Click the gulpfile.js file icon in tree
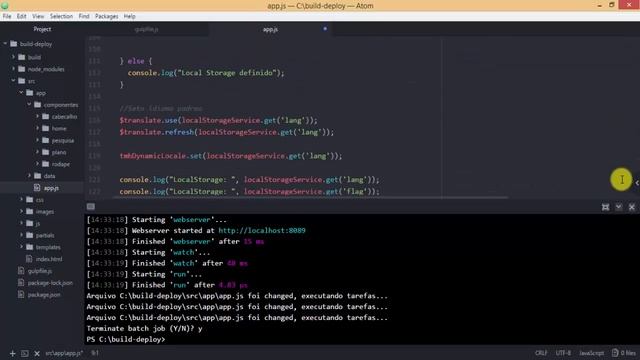 21,271
